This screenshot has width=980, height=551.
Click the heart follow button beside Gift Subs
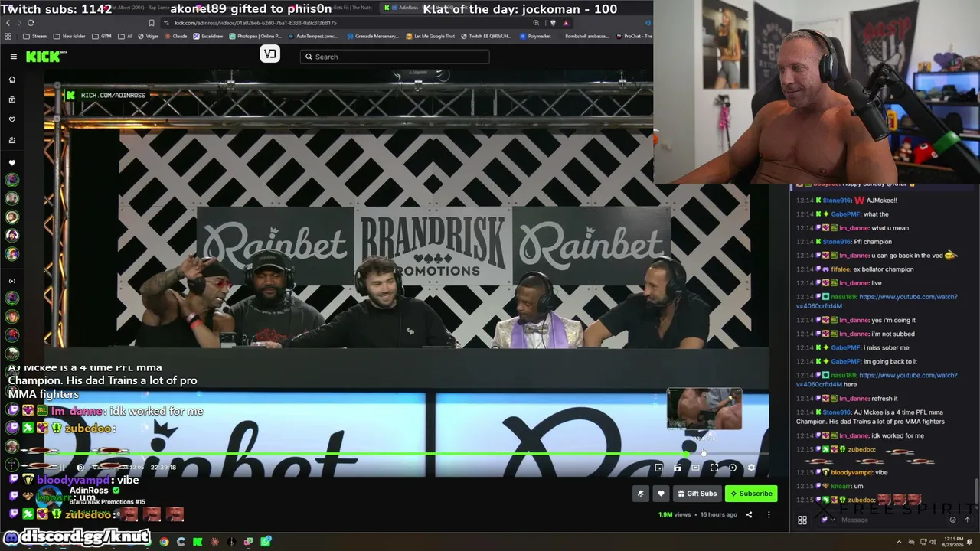tap(661, 494)
